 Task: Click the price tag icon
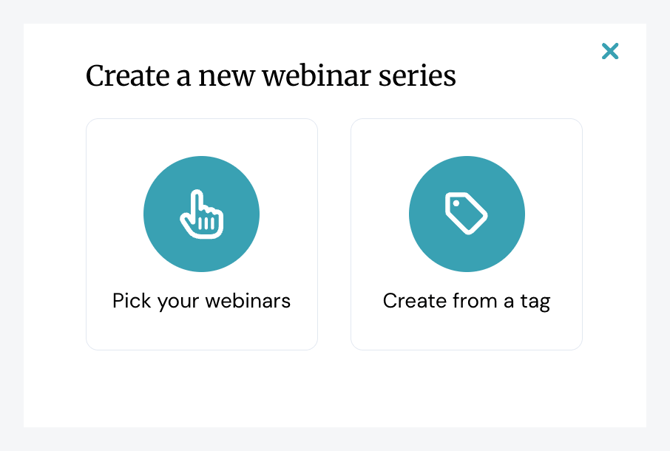(x=466, y=214)
